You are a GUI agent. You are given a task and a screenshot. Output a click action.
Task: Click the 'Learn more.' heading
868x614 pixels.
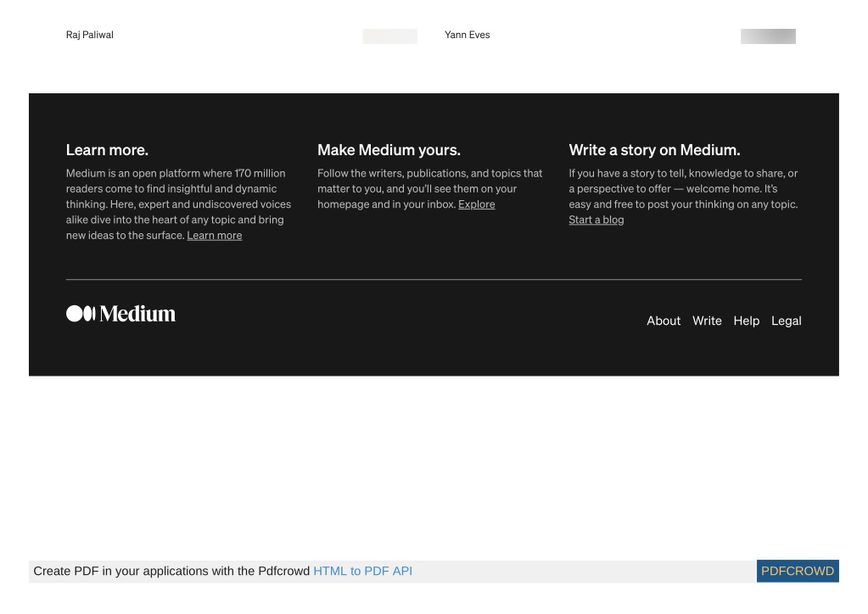point(107,150)
